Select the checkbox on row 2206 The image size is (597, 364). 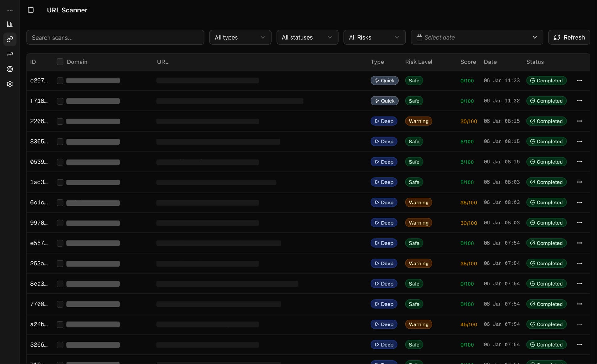coord(60,121)
